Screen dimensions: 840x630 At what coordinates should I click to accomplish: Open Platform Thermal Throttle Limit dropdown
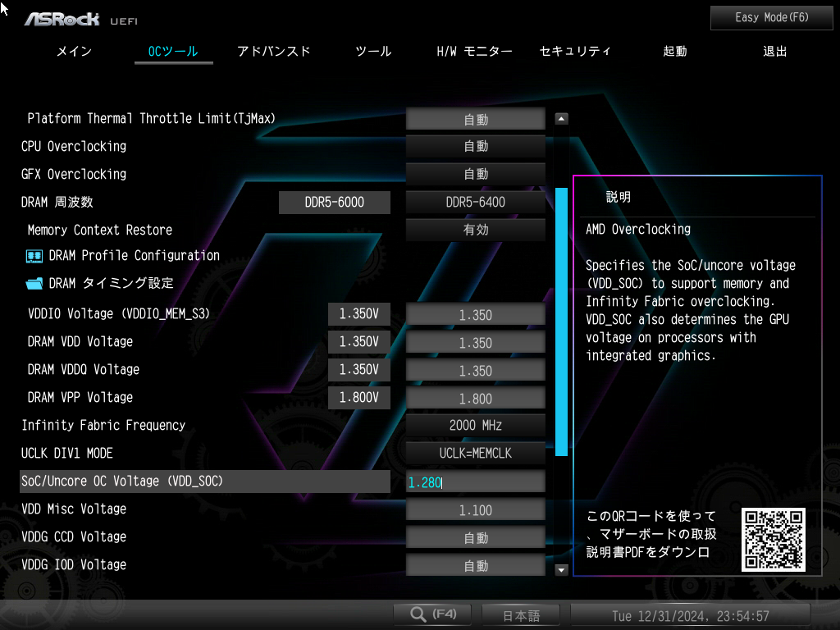pyautogui.click(x=476, y=119)
